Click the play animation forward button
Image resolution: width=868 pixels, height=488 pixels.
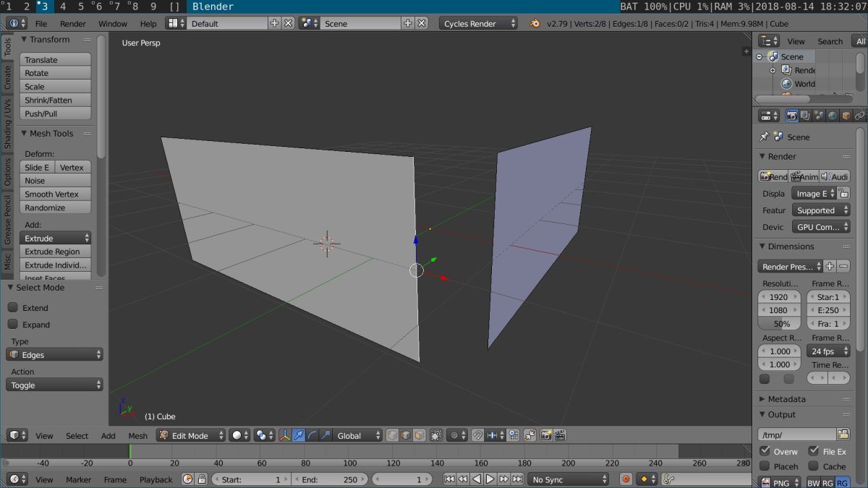(490, 479)
